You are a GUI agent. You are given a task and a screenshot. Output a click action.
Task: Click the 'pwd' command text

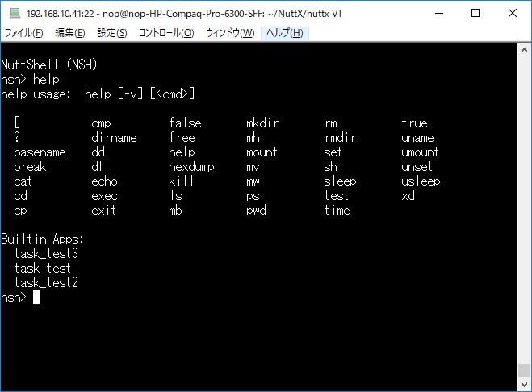pyautogui.click(x=256, y=211)
